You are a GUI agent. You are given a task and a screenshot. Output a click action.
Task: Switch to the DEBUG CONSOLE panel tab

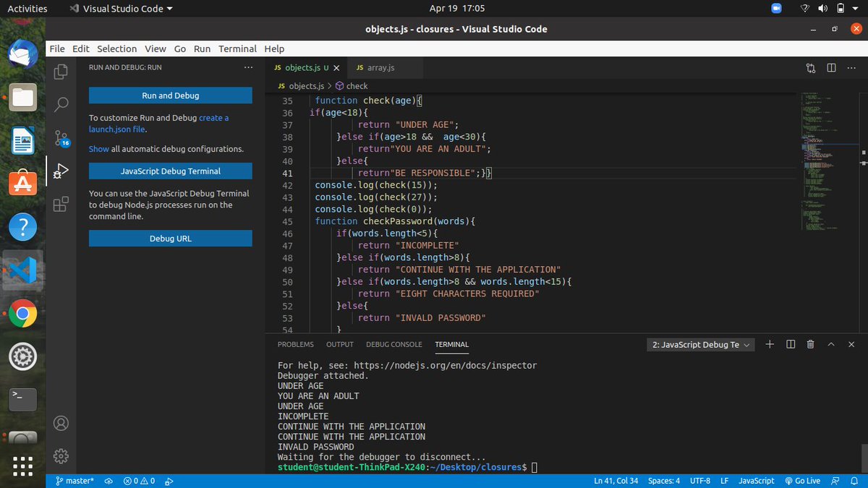pyautogui.click(x=394, y=345)
